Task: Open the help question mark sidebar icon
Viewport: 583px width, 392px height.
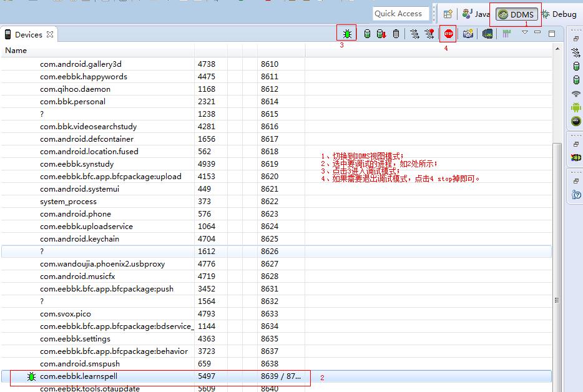Action: tap(576, 195)
